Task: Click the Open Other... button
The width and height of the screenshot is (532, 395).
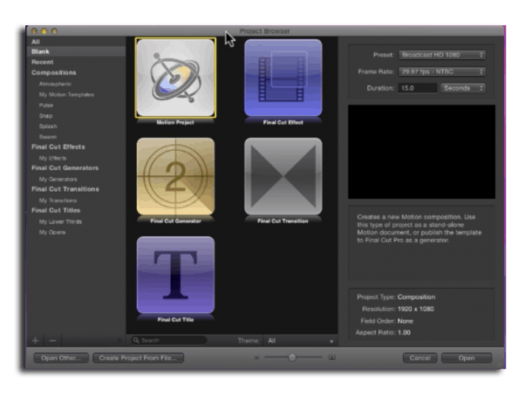Action: (x=61, y=358)
